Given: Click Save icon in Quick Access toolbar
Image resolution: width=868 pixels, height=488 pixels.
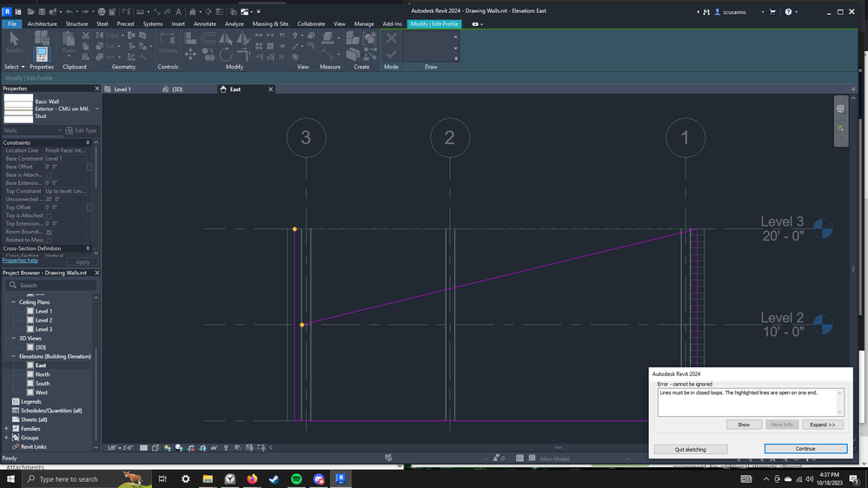Looking at the screenshot, I should tap(42, 11).
